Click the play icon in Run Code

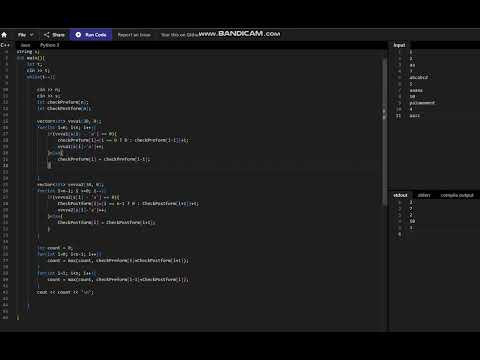point(78,35)
